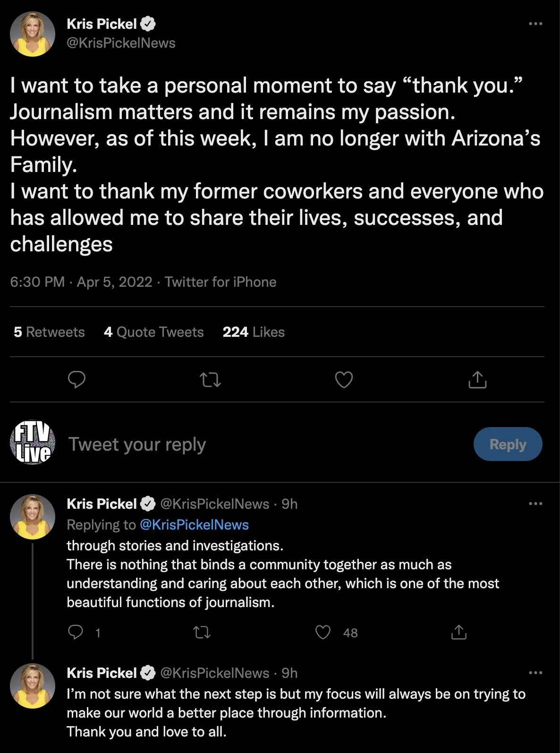560x753 pixels.
Task: Share the main tweet via share icon
Action: click(x=477, y=379)
